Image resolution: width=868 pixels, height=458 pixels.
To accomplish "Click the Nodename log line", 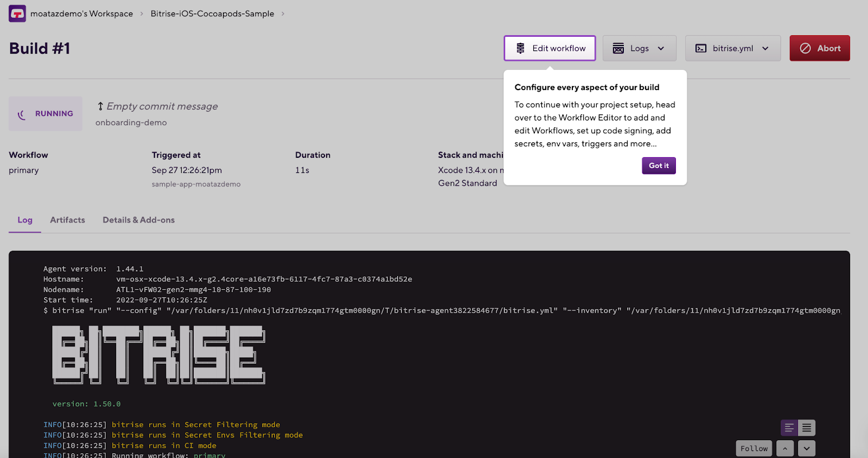I will click(157, 289).
